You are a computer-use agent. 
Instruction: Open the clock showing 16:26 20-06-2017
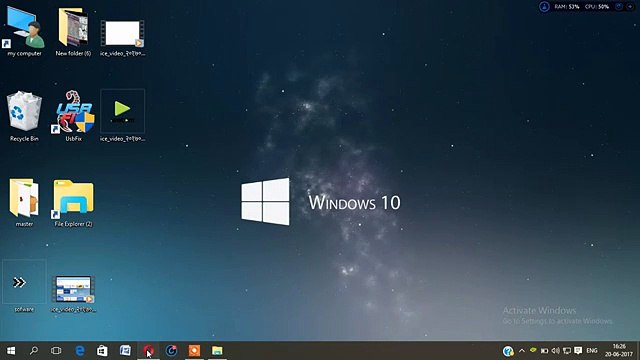[x=619, y=351]
